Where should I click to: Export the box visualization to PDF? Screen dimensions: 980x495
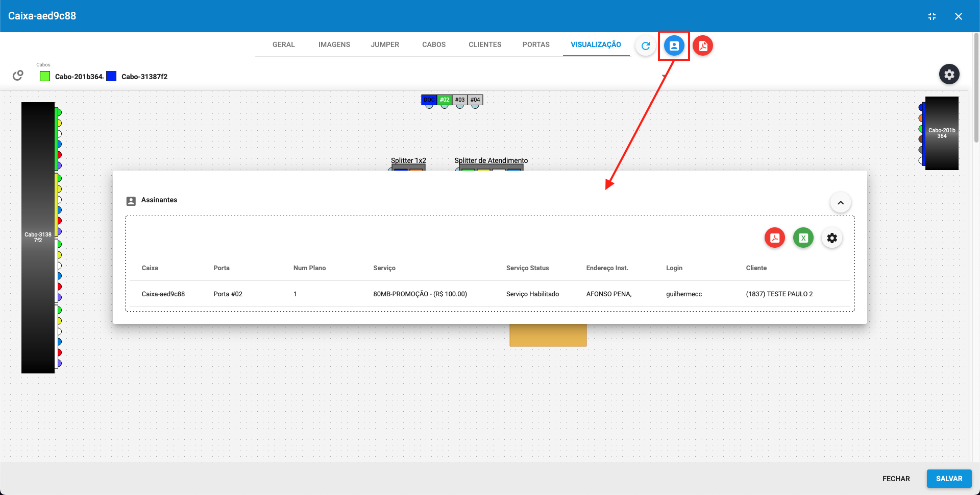click(x=703, y=45)
